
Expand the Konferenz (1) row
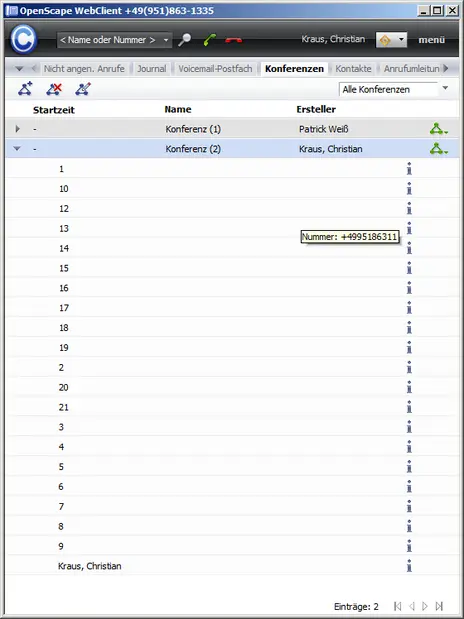point(17,129)
